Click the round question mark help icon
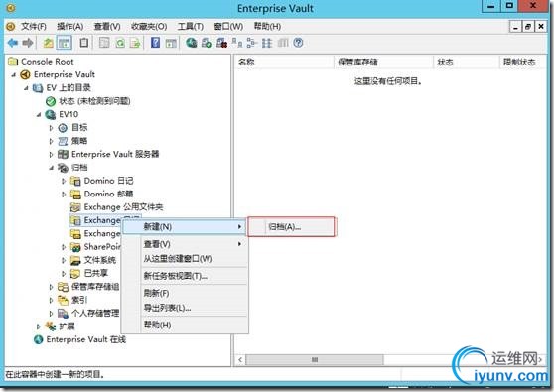The height and width of the screenshot is (392, 554). pyautogui.click(x=298, y=43)
